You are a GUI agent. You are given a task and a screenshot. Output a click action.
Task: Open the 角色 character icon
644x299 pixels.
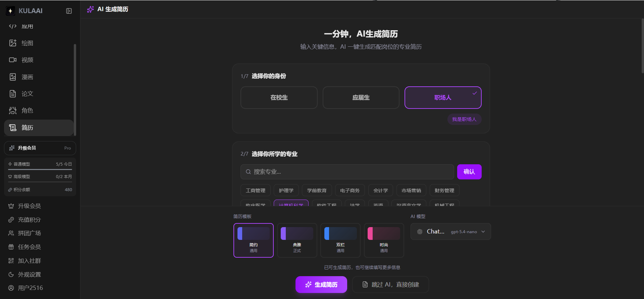[x=13, y=111]
